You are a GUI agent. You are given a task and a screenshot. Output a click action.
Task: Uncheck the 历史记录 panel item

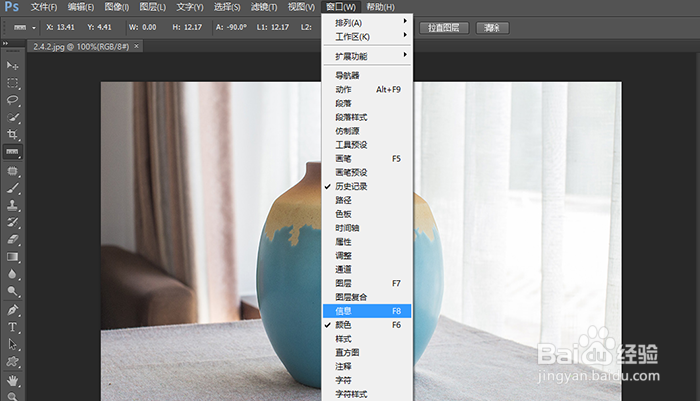367,186
